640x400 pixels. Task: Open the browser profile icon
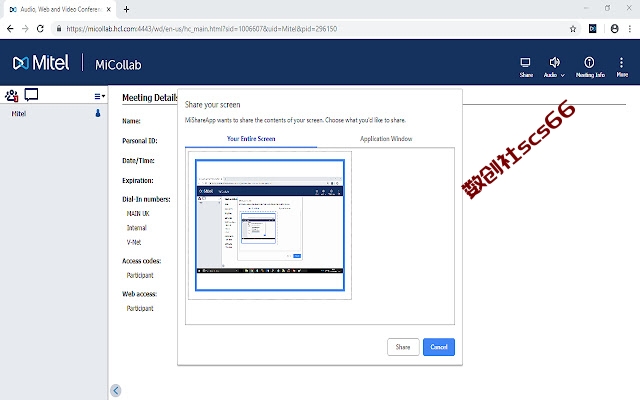[614, 29]
